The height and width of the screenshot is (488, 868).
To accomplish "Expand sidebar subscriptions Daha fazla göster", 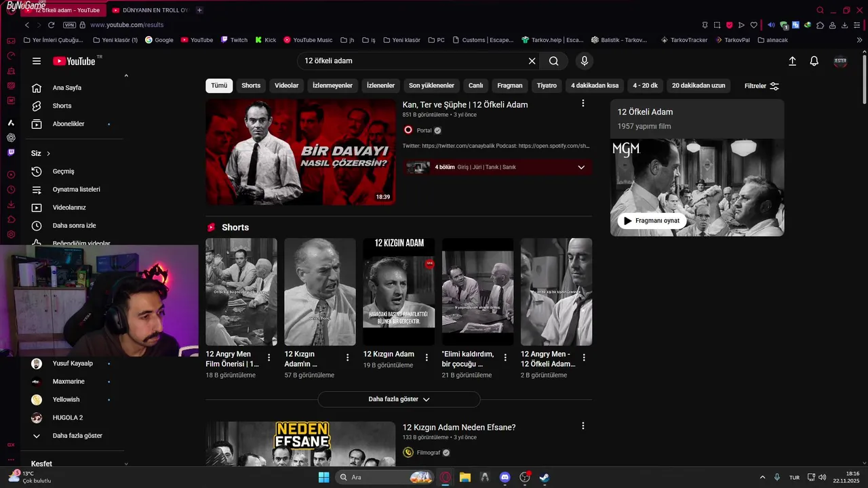I will point(73,436).
